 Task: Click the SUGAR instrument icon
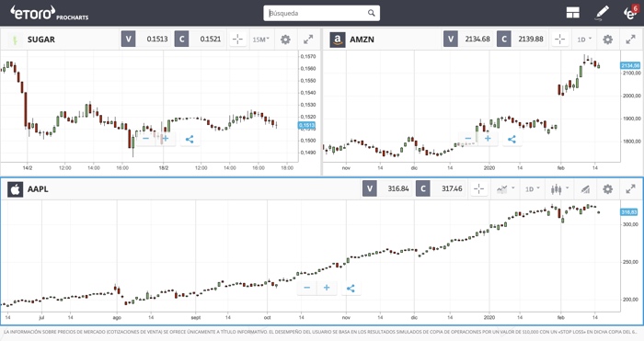point(16,40)
